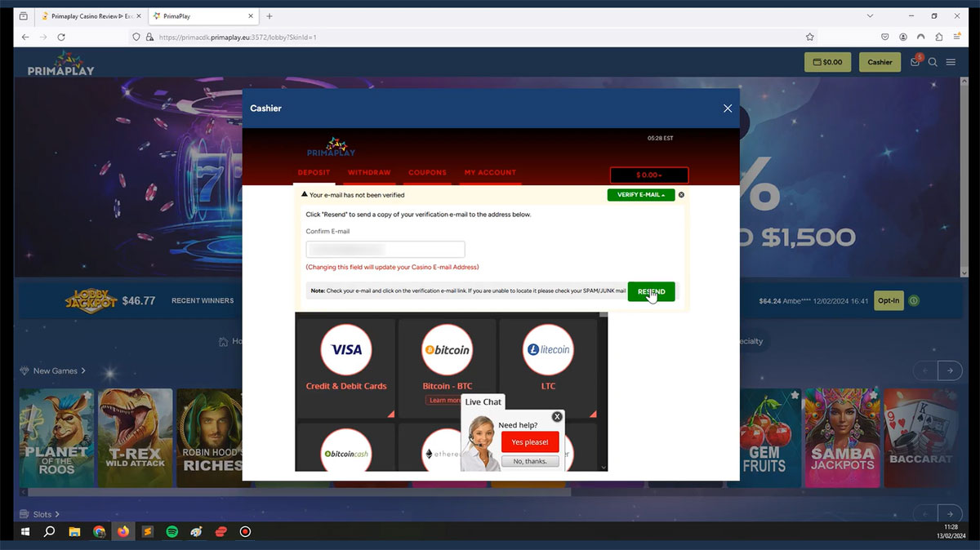Viewport: 980px width, 550px height.
Task: Click Recent Winners text
Action: [203, 301]
